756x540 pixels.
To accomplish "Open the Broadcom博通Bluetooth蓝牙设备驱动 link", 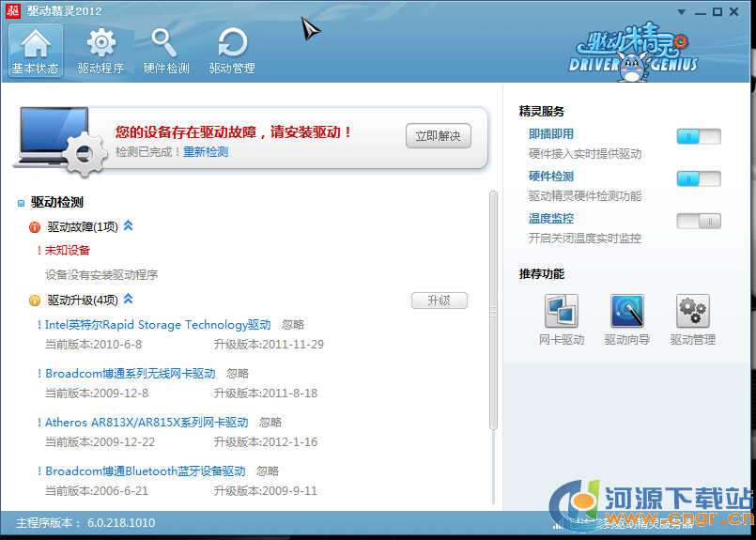I will pos(146,471).
